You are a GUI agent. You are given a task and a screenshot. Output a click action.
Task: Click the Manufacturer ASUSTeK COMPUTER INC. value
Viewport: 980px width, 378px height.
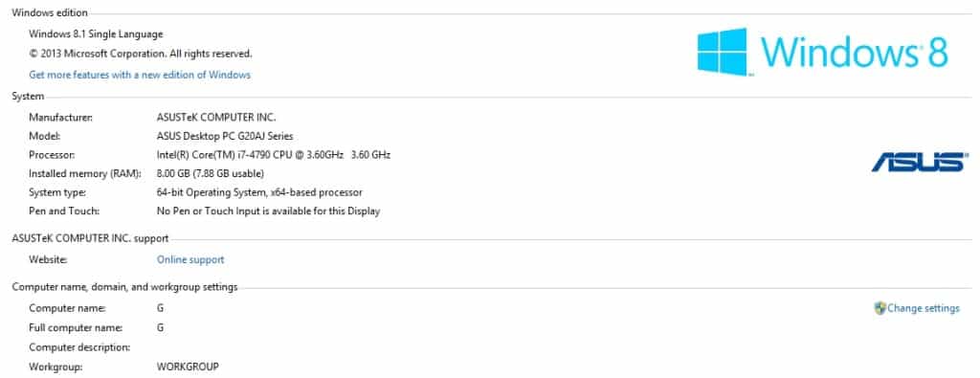coord(215,117)
